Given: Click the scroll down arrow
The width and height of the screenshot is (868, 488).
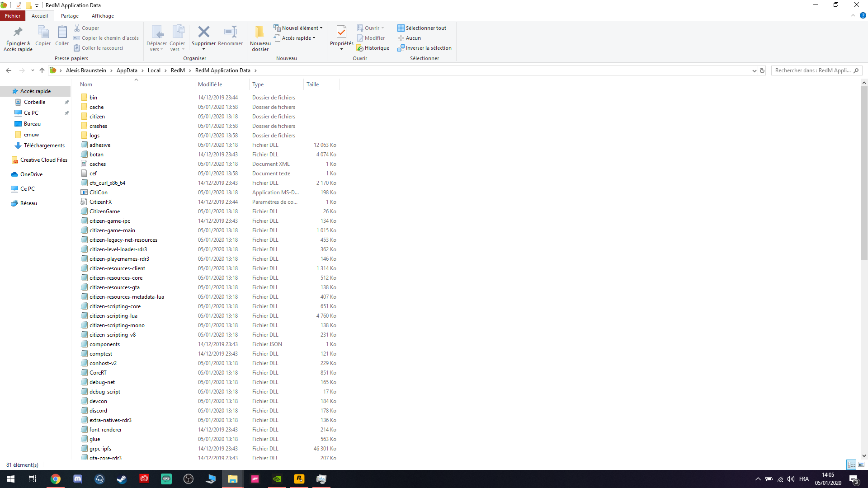Looking at the screenshot, I should (864, 456).
